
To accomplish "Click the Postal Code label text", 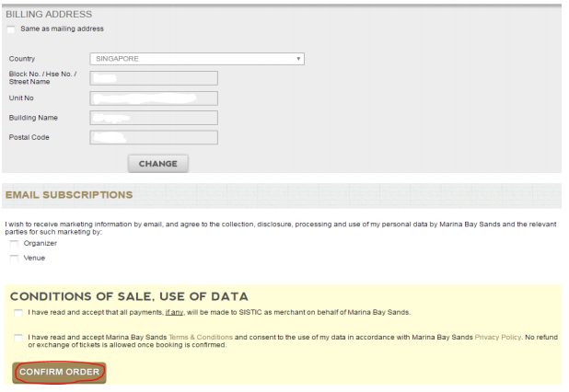I will click(29, 138).
